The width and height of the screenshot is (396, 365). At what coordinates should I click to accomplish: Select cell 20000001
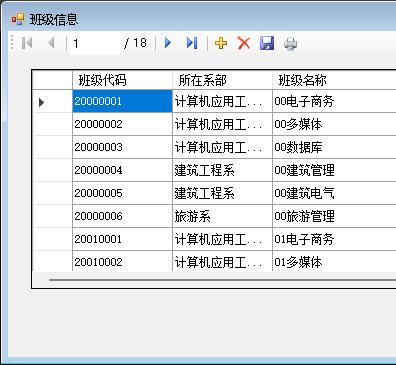click(122, 101)
